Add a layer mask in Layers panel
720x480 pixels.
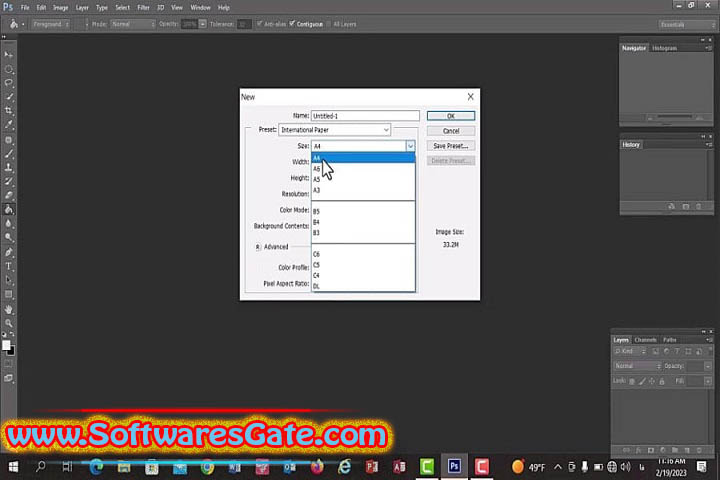pos(650,450)
